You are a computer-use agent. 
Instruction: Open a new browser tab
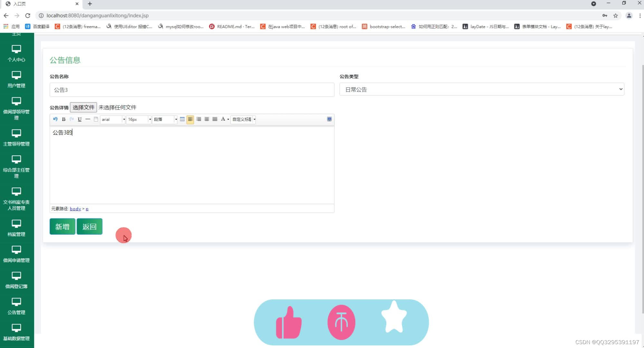click(90, 4)
